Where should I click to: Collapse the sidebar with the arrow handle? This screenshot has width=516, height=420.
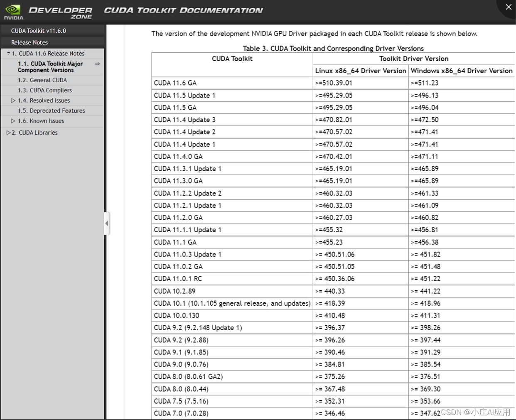(107, 224)
